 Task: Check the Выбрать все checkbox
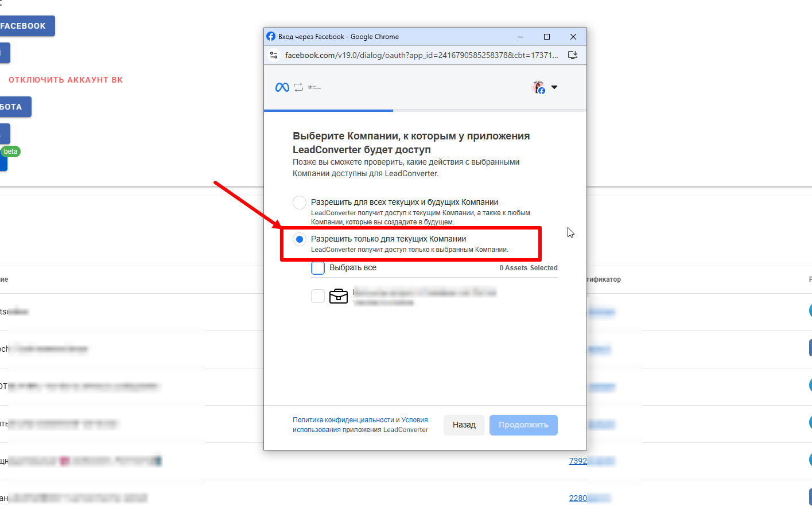click(318, 268)
